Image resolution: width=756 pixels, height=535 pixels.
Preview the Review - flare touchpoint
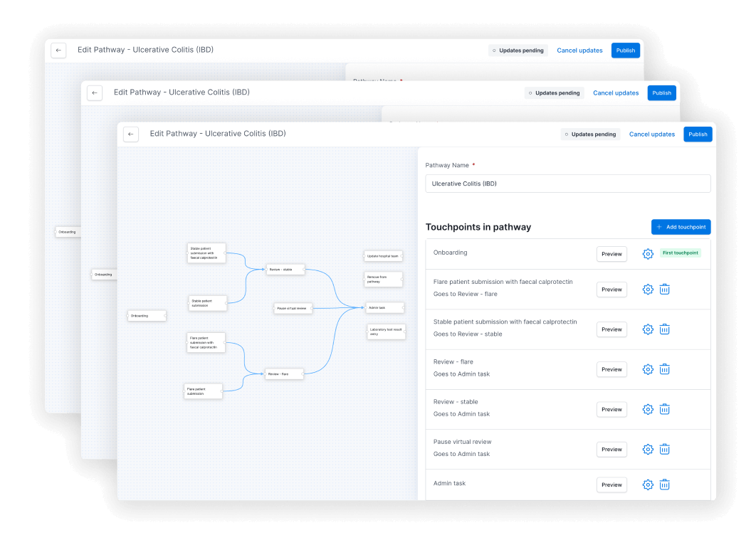click(x=611, y=369)
